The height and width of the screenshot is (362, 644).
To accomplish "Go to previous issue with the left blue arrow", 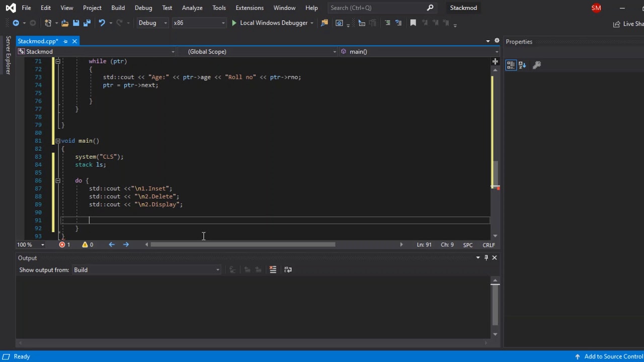I will 112,245.
